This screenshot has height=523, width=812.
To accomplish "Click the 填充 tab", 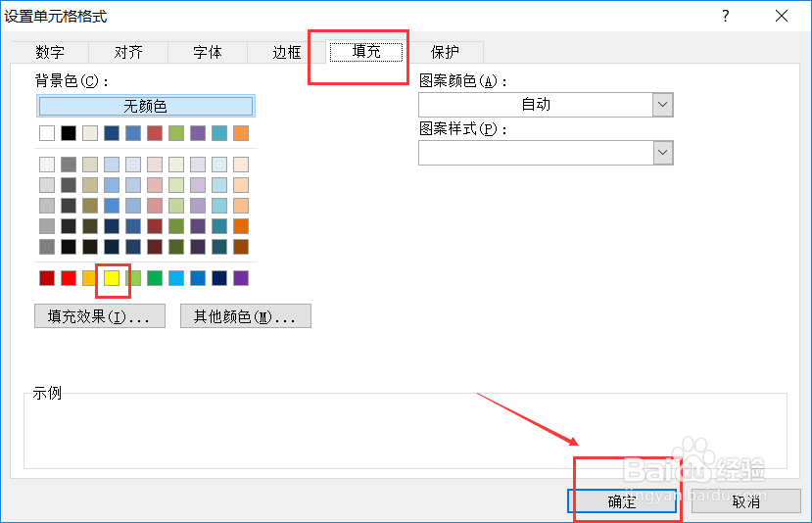I will point(366,52).
